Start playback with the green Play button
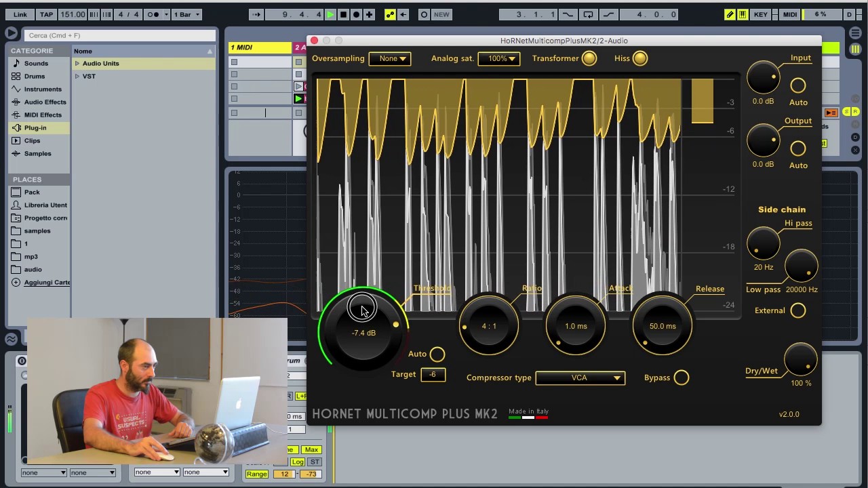This screenshot has width=868, height=488. (330, 14)
